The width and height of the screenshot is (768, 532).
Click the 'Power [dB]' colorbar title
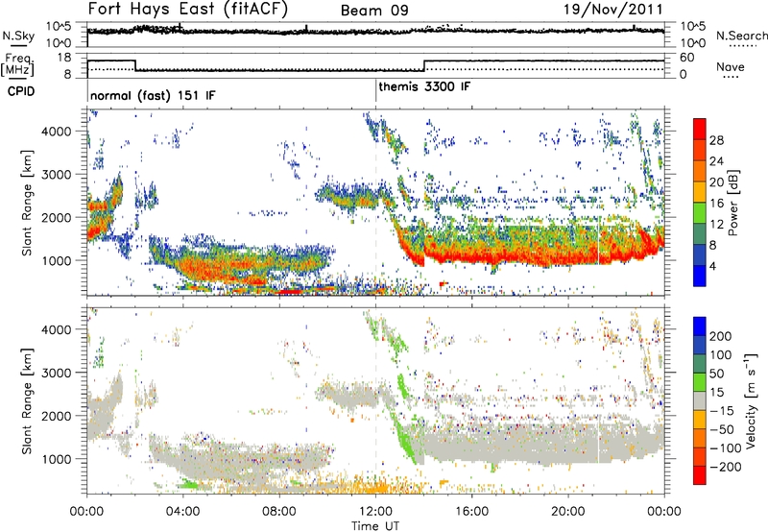(x=732, y=203)
